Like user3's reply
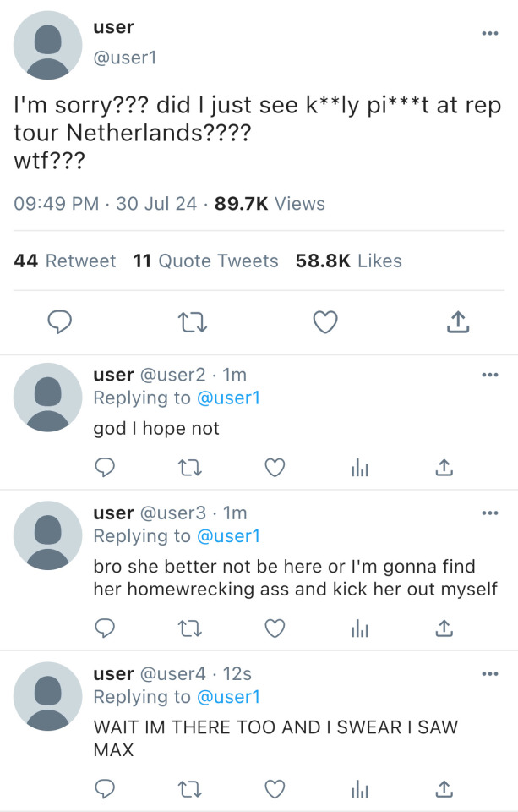The width and height of the screenshot is (518, 812). point(275,628)
